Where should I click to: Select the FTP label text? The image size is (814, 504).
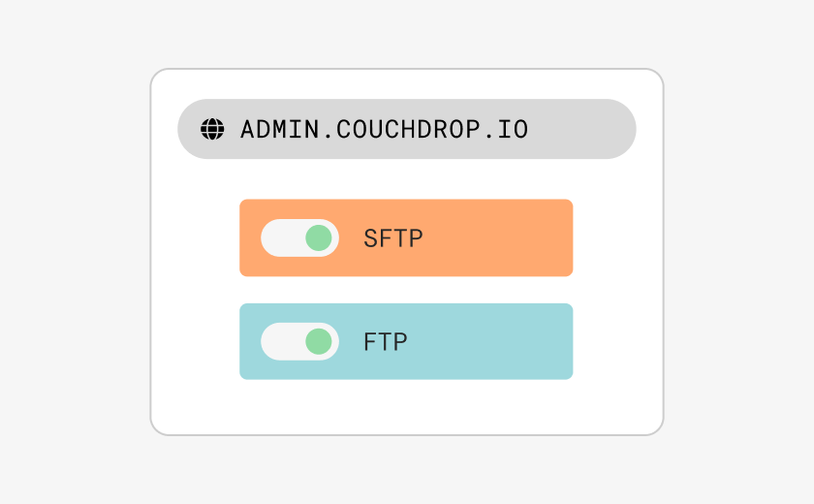pos(386,342)
